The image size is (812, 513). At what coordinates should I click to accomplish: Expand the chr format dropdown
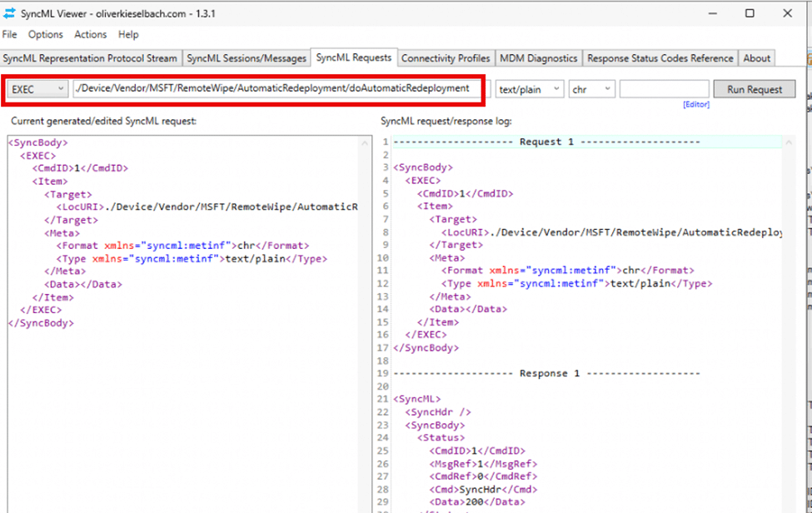tap(591, 89)
